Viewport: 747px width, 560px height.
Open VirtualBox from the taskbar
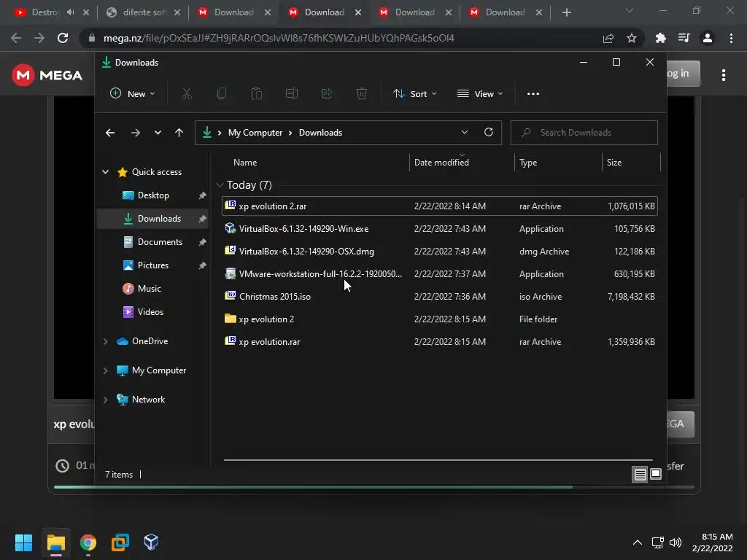151,542
